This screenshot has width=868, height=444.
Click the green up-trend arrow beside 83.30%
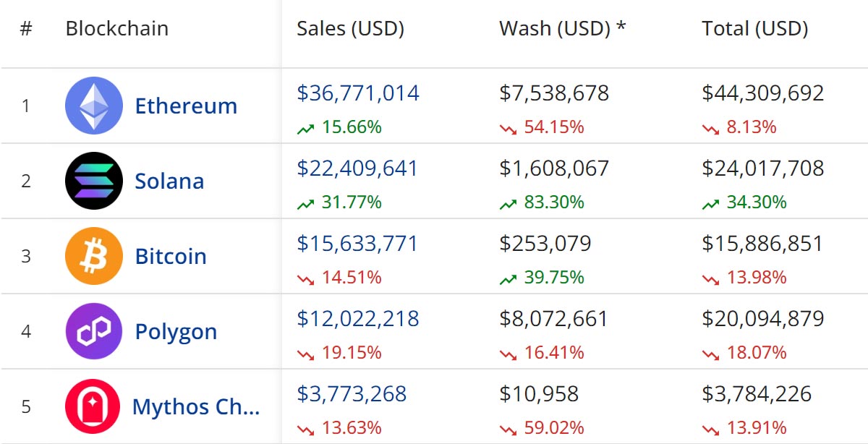coord(509,204)
